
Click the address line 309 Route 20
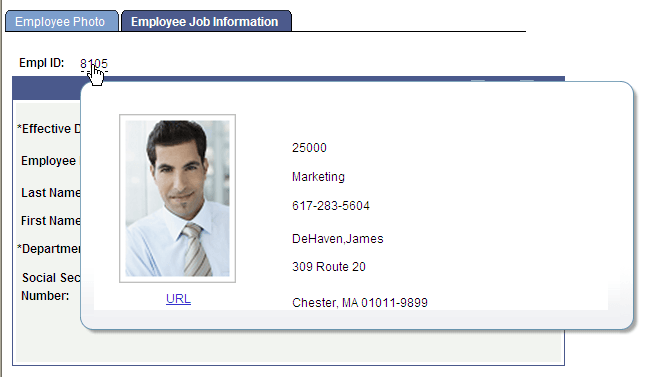click(x=328, y=267)
